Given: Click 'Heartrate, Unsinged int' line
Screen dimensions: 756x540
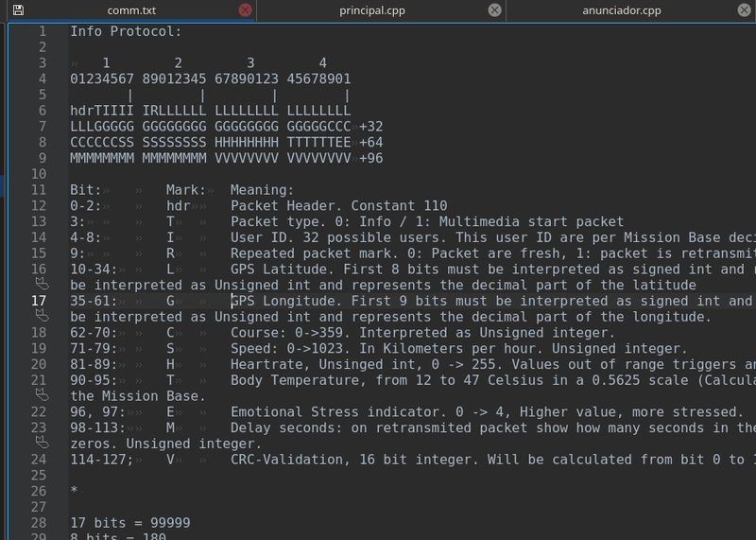Looking at the screenshot, I should 492,365.
